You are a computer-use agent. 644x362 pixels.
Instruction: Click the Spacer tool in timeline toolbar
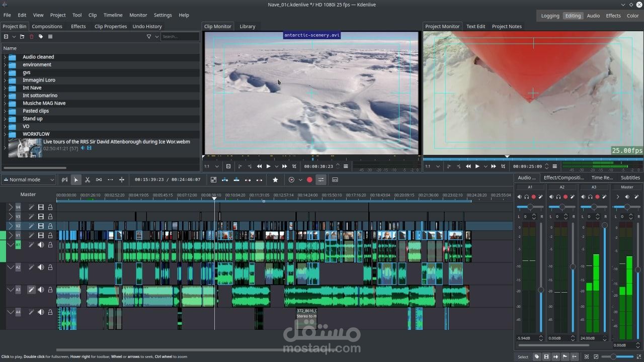pyautogui.click(x=99, y=179)
